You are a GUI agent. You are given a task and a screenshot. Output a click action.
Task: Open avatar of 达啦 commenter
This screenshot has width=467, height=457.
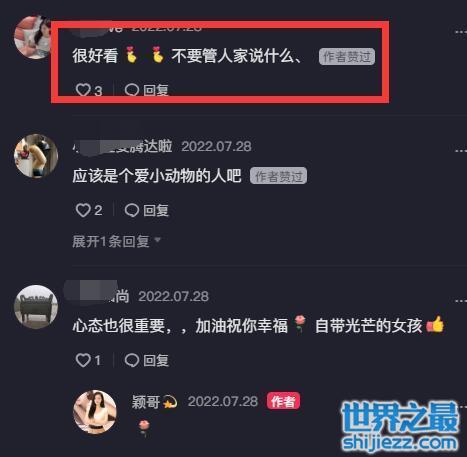coord(36,156)
